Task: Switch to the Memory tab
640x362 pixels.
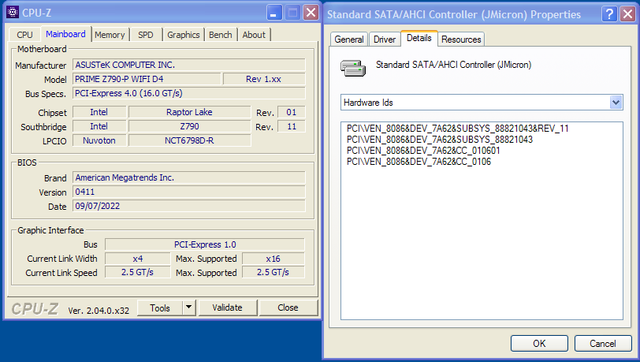Action: tap(109, 35)
